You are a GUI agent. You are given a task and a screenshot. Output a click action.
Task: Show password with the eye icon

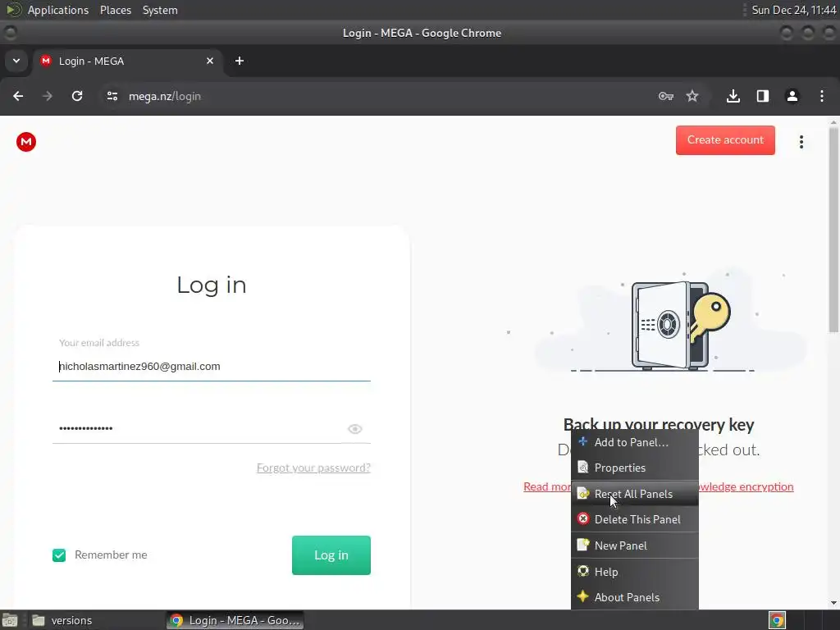[x=354, y=428]
